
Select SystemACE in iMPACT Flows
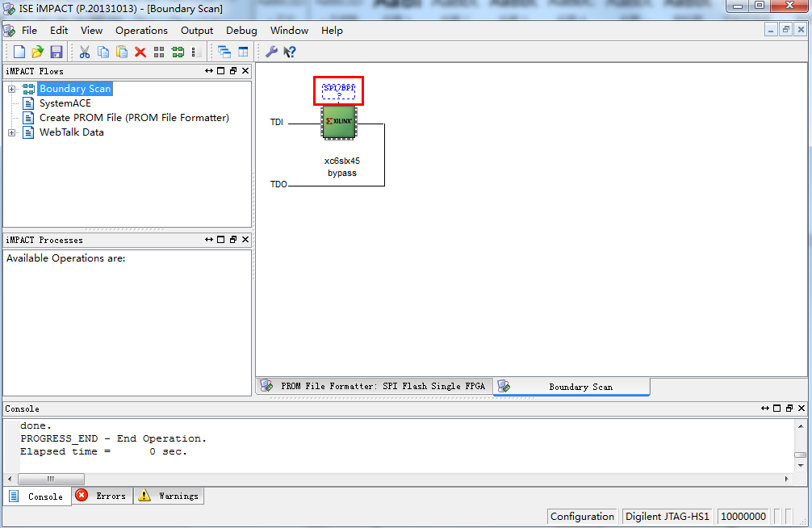pyautogui.click(x=65, y=103)
